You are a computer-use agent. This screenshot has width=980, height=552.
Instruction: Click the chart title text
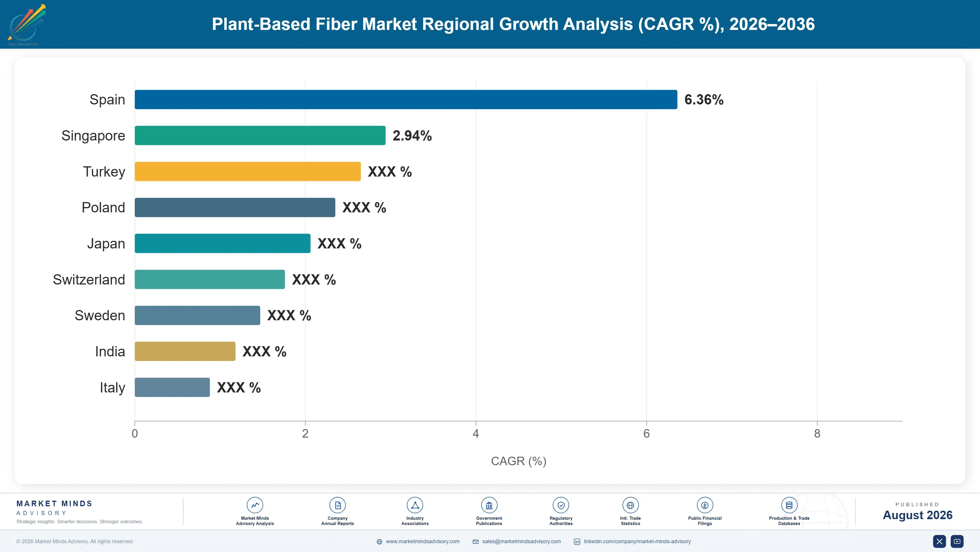coord(513,24)
